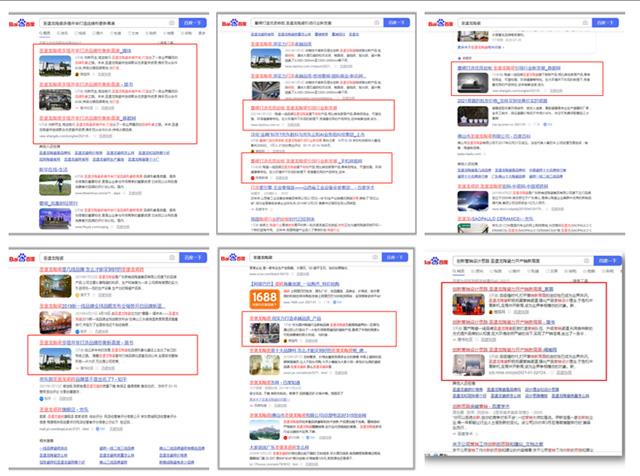Open the building thumbnail in the bottom-left red box

(x=55, y=359)
